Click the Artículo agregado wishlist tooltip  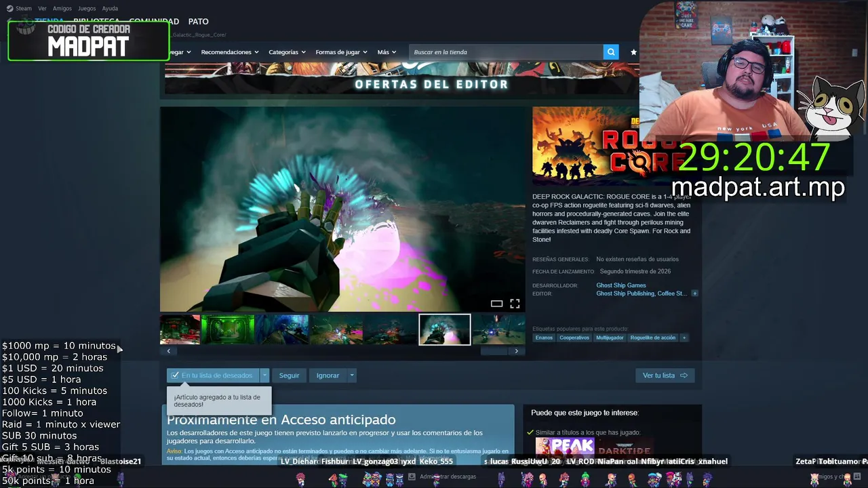coord(219,401)
